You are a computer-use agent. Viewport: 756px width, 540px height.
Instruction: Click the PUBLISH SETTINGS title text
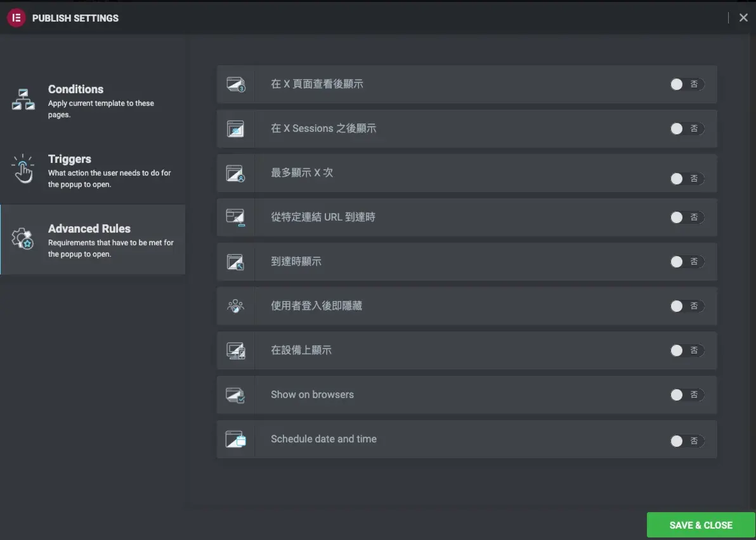pos(75,18)
